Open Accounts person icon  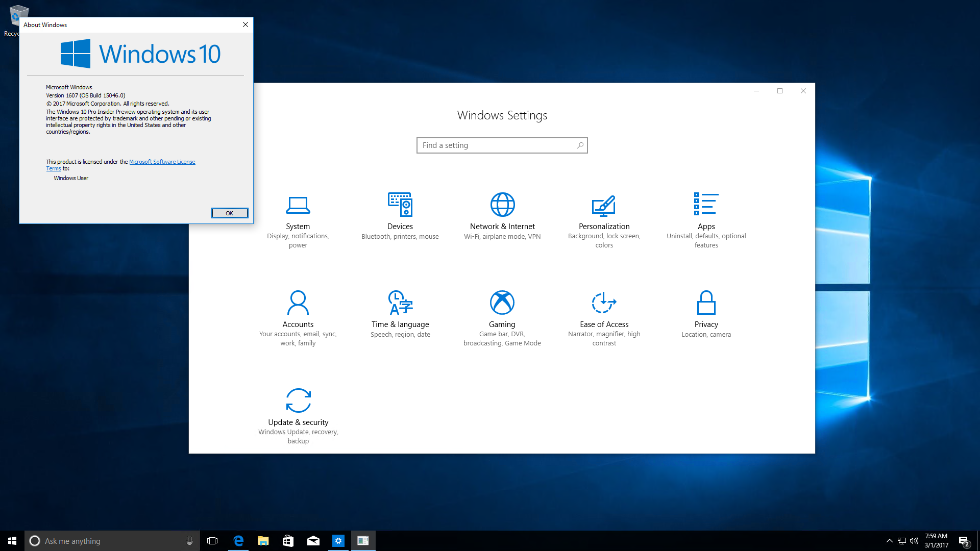[298, 303]
